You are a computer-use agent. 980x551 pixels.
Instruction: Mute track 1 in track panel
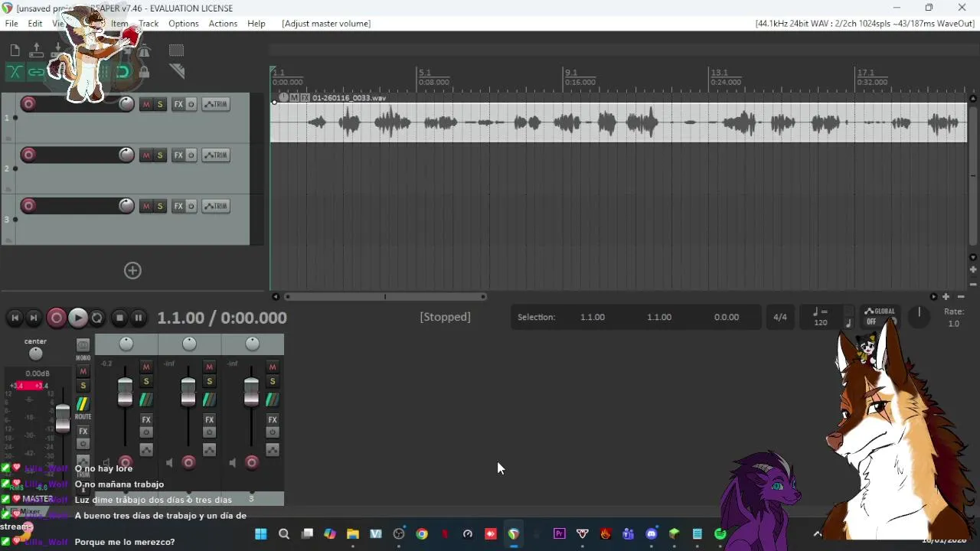point(146,104)
